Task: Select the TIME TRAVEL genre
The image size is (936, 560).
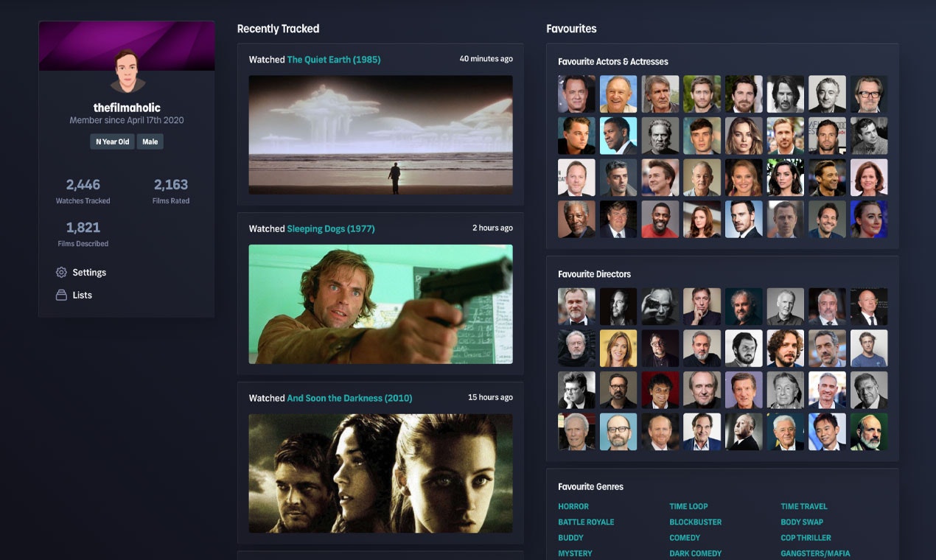Action: pyautogui.click(x=804, y=507)
